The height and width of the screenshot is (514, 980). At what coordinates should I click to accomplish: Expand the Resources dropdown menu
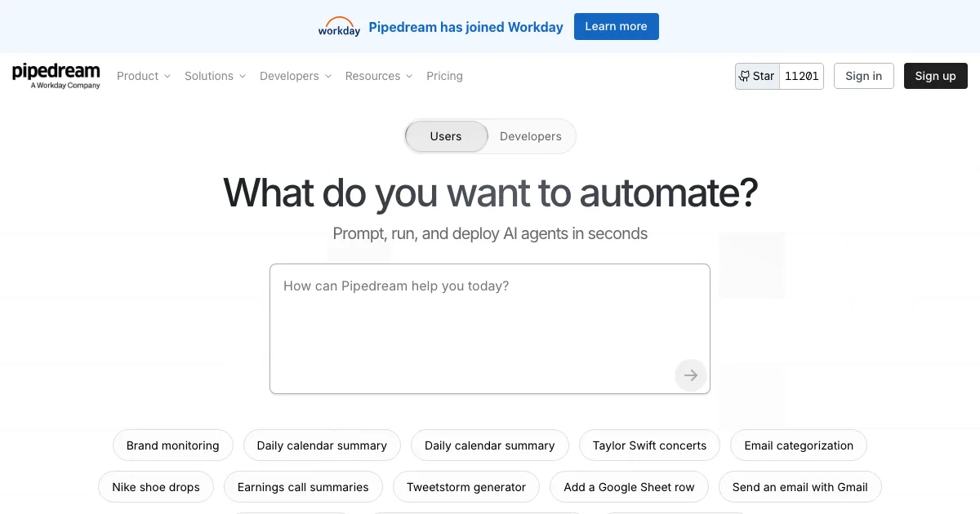tap(379, 76)
